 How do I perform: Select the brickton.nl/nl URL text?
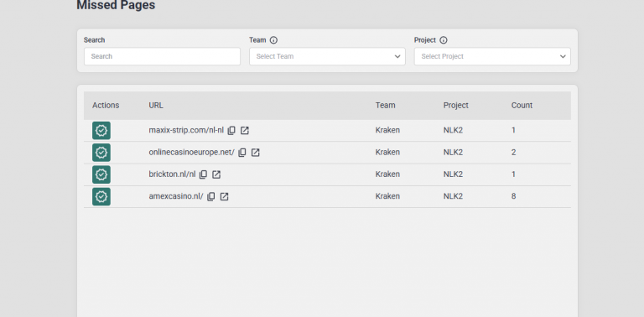tap(172, 174)
